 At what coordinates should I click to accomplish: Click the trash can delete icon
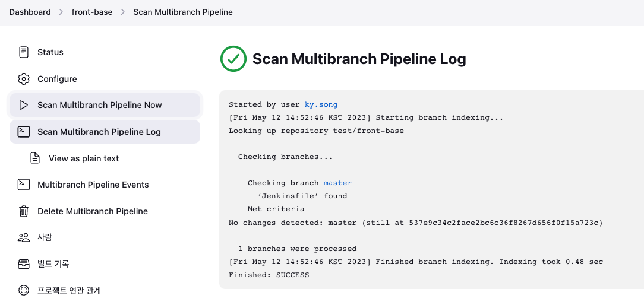(x=24, y=211)
